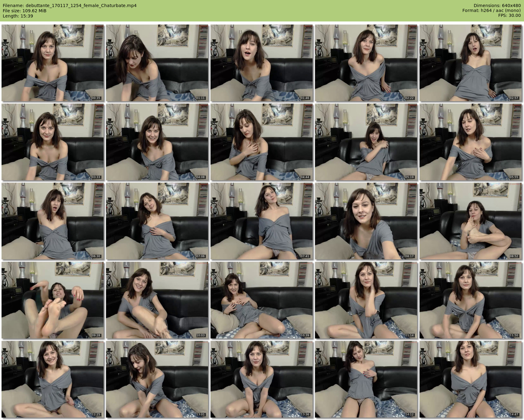Select the thumbnail marked 08:17
Viewport: 524px width, 420px height.
pos(366,221)
